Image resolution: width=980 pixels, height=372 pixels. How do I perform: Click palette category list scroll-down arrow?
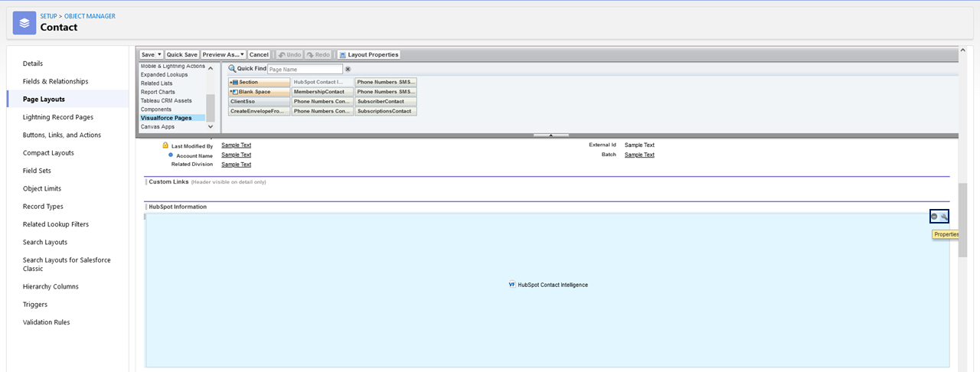coord(211,127)
